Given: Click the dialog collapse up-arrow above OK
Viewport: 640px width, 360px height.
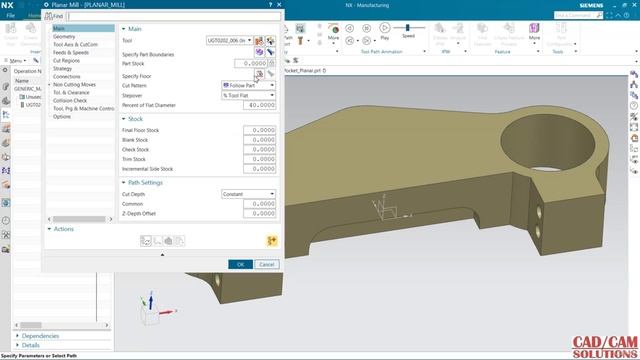Looking at the screenshot, I should [x=162, y=254].
